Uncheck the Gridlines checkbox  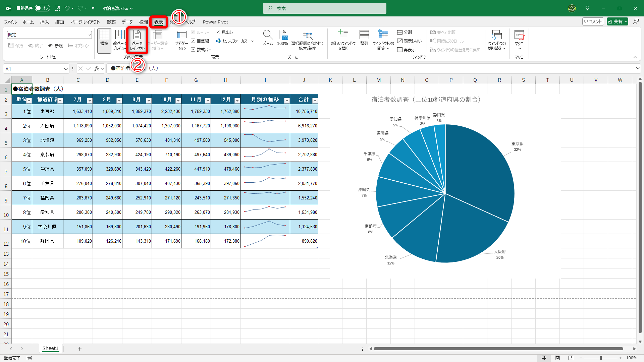coord(193,41)
